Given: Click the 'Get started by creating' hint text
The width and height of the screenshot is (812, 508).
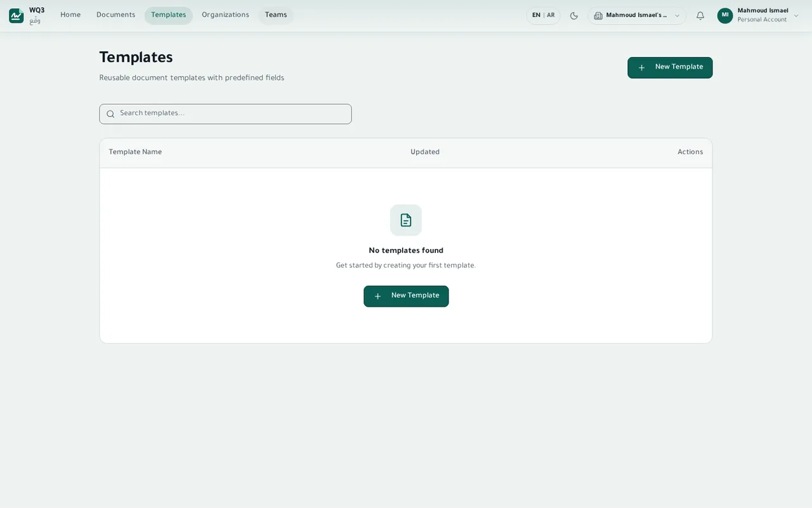Looking at the screenshot, I should coord(406,265).
